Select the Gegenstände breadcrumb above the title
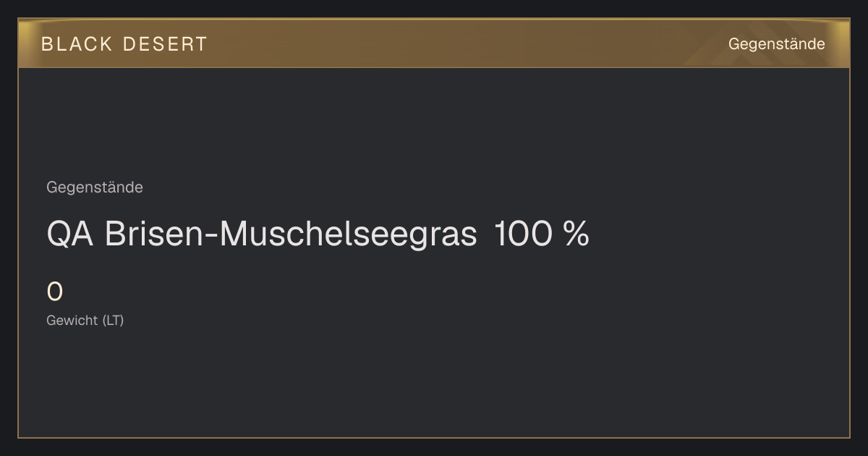This screenshot has height=456, width=868. pyautogui.click(x=95, y=187)
